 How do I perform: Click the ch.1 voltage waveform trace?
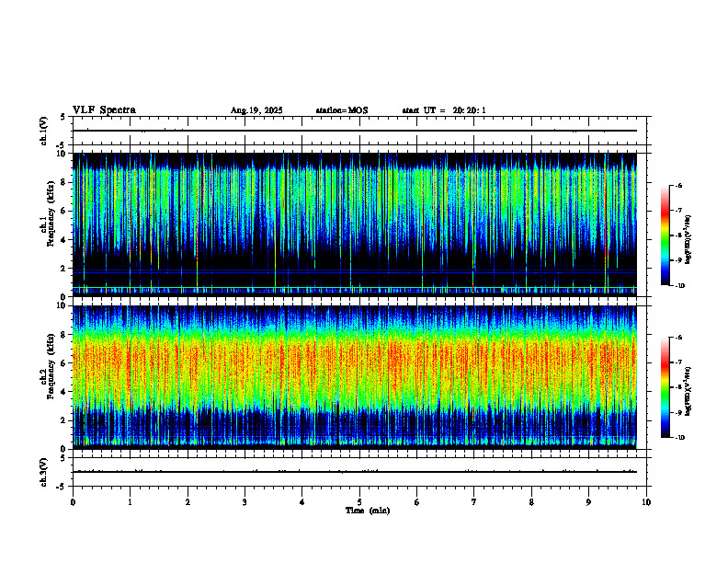[355, 131]
